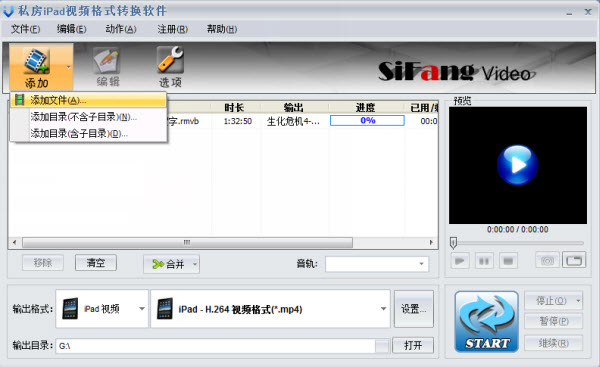The width and height of the screenshot is (600, 367).
Task: Open the 停止 dropdown arrow
Action: coord(579,301)
